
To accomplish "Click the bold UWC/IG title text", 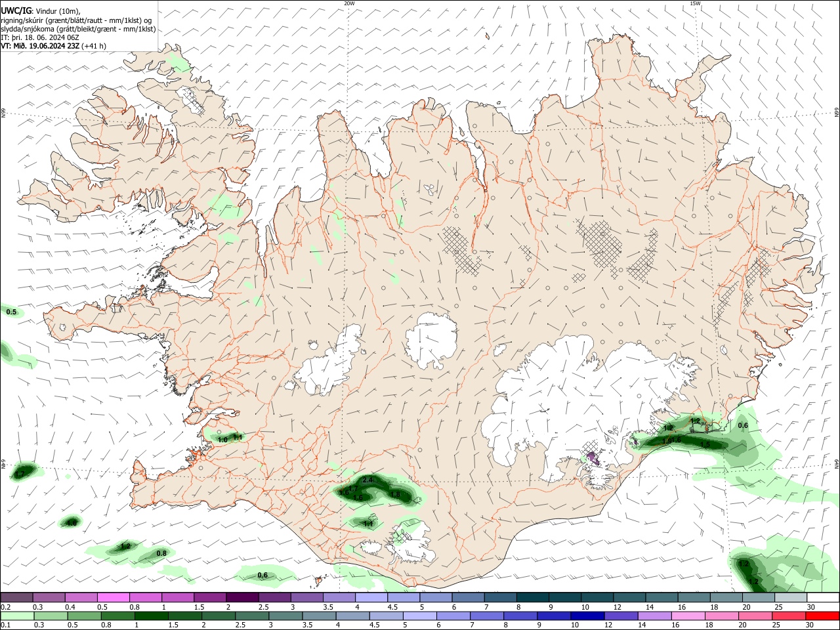I will click(x=16, y=11).
